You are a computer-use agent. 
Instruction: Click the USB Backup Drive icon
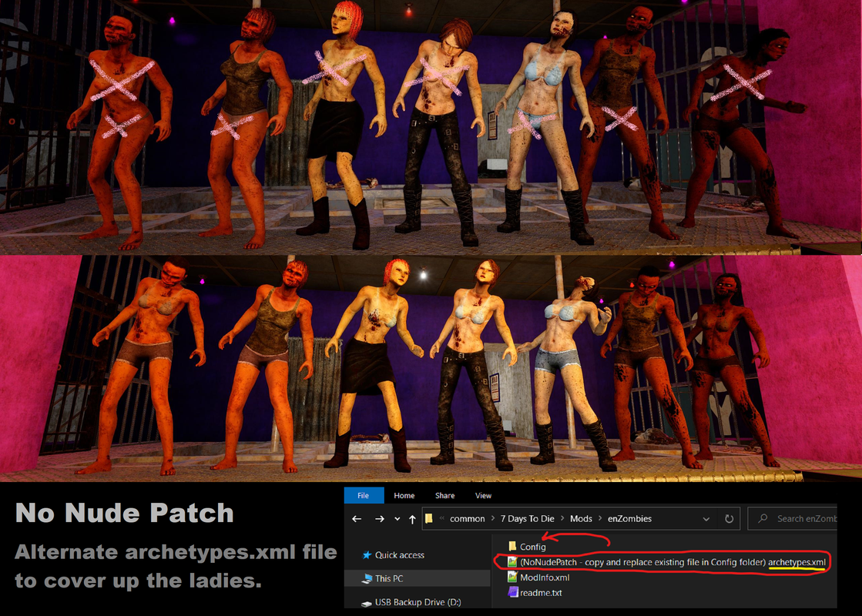pyautogui.click(x=367, y=604)
